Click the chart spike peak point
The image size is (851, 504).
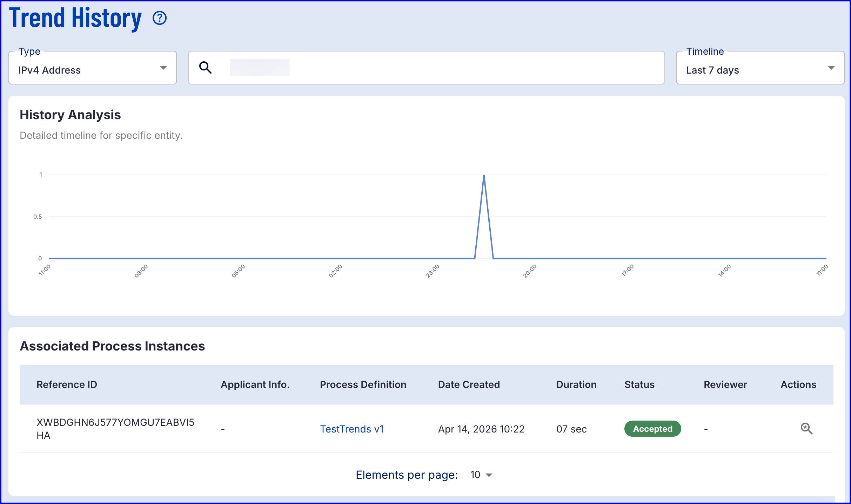[x=484, y=175]
